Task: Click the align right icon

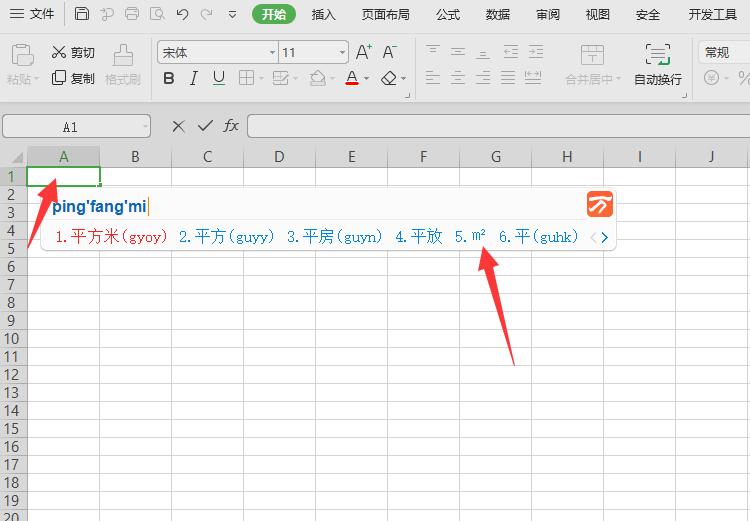Action: [483, 78]
